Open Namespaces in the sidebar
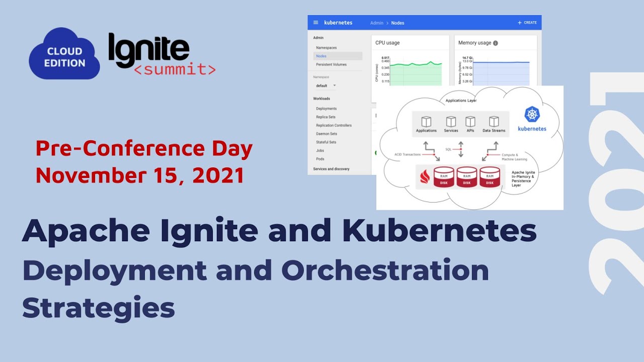 click(327, 48)
